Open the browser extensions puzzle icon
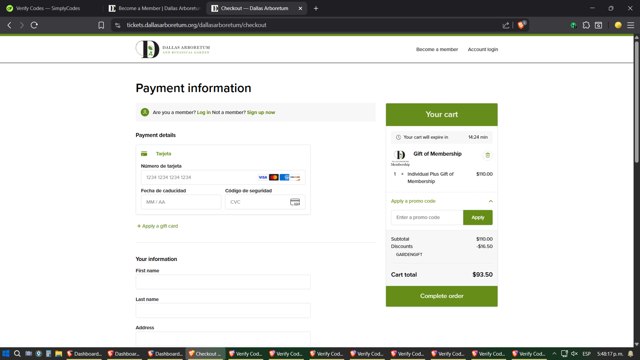Image resolution: width=640 pixels, height=360 pixels. click(x=586, y=25)
